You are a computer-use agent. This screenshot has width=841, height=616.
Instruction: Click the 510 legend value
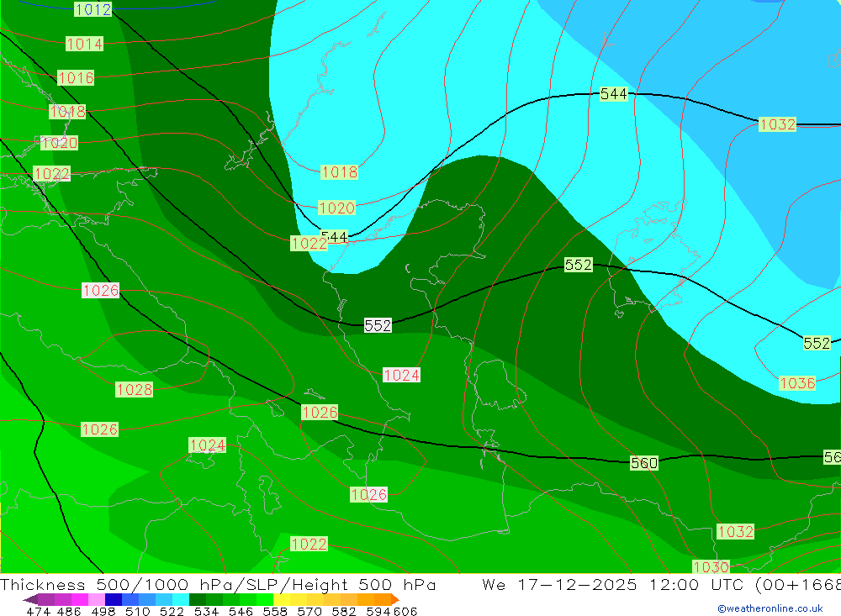[x=137, y=611]
